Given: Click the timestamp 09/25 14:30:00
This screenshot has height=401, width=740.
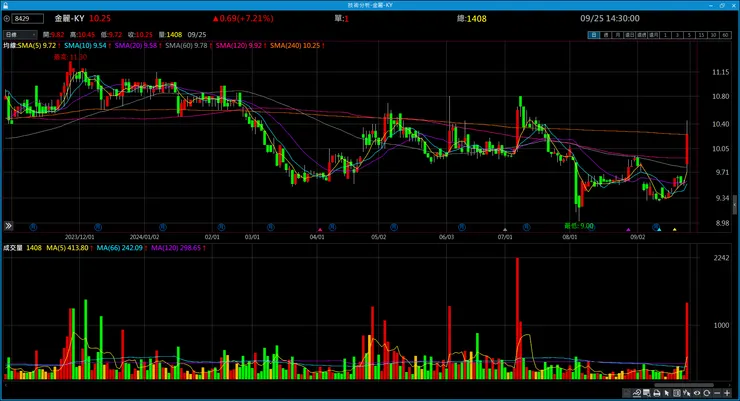Looking at the screenshot, I should pos(610,18).
